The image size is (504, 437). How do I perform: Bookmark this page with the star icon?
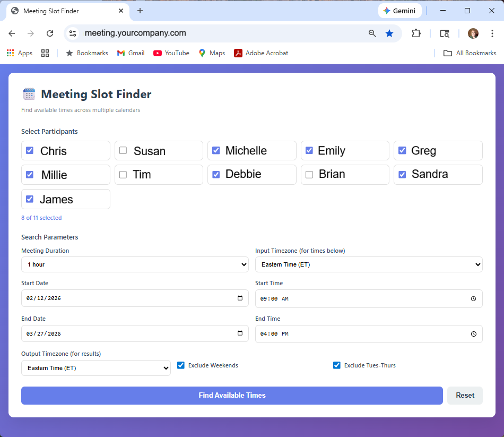[x=389, y=33]
